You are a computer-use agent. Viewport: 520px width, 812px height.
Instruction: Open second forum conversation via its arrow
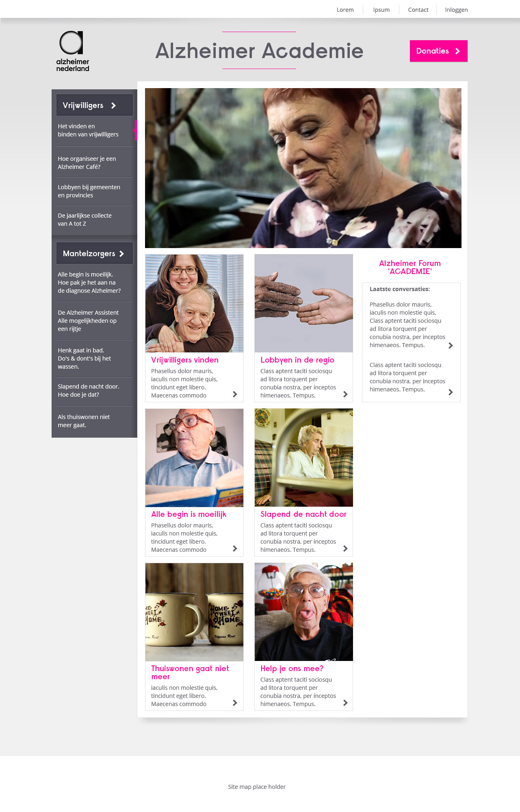click(x=451, y=392)
